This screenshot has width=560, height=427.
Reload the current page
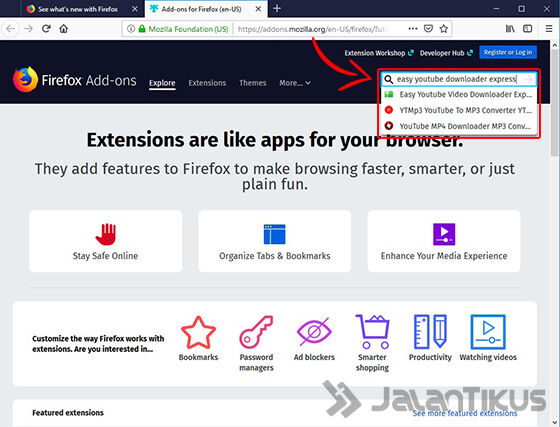coord(46,29)
